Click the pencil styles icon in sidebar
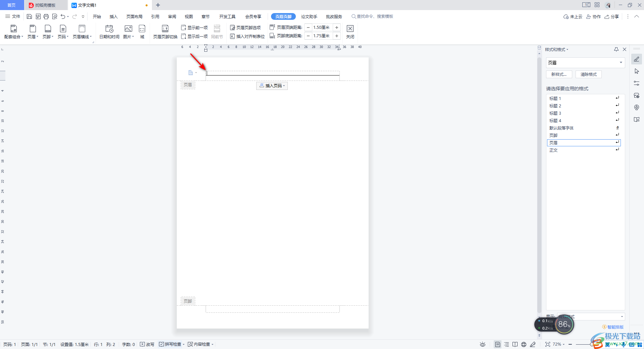This screenshot has height=349, width=644. point(637,59)
